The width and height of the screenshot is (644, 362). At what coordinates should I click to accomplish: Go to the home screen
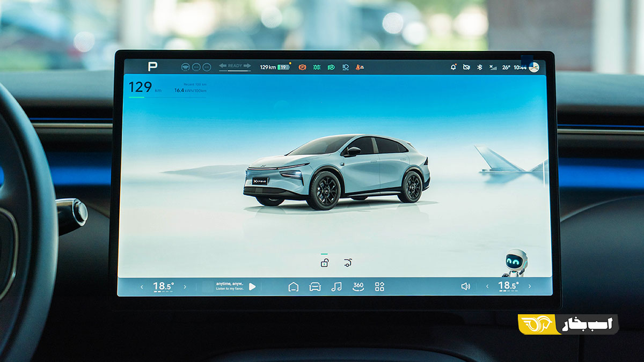click(294, 287)
